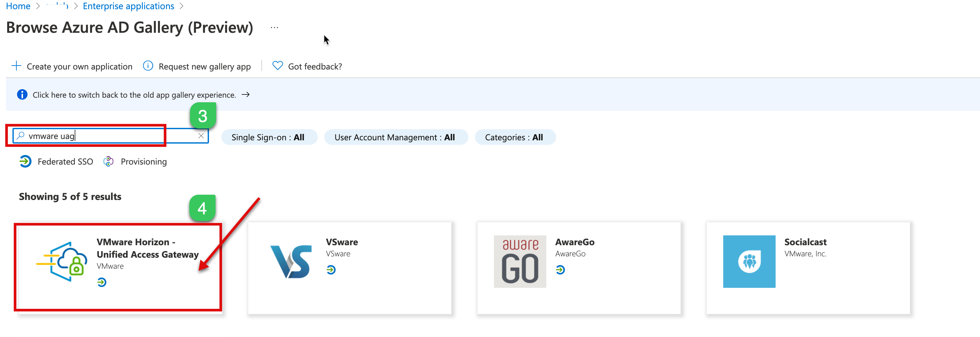Screen dimensions: 980x337
Task: Open the Single Sign-on filter dropdown
Action: [269, 137]
